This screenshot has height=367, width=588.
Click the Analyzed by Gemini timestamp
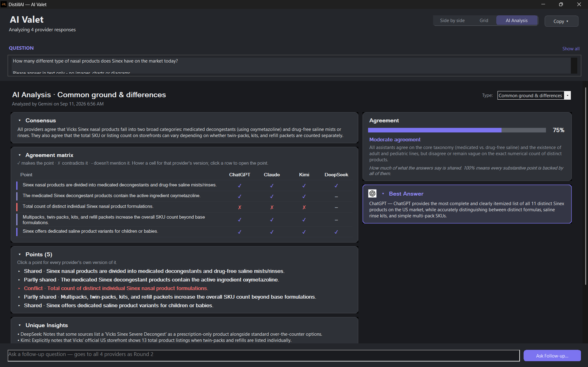pos(58,104)
